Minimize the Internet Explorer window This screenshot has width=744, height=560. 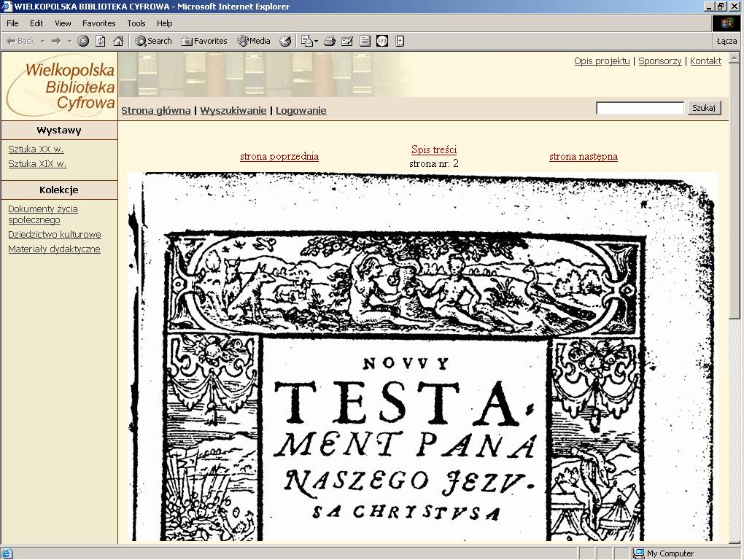click(x=710, y=6)
